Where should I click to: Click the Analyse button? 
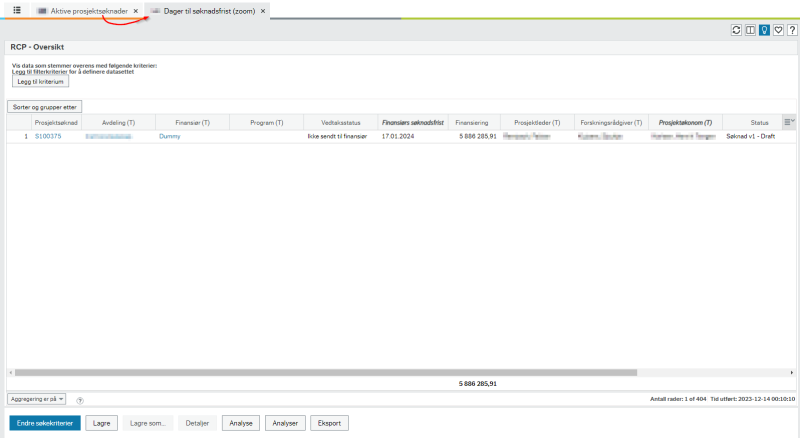click(241, 423)
